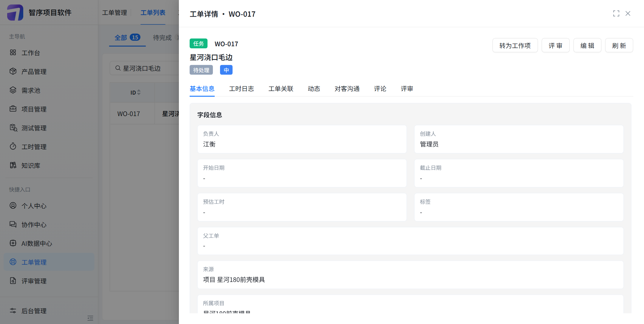Collapse sidebar with the fold icon
644x324 pixels.
coord(90,318)
